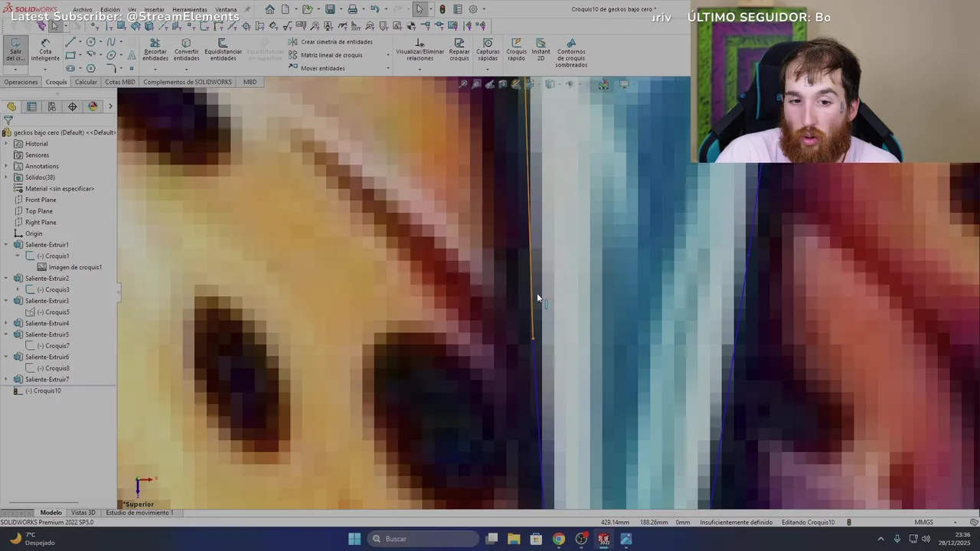The width and height of the screenshot is (980, 551).
Task: Select the Rectangle sketch tool
Action: pyautogui.click(x=70, y=55)
